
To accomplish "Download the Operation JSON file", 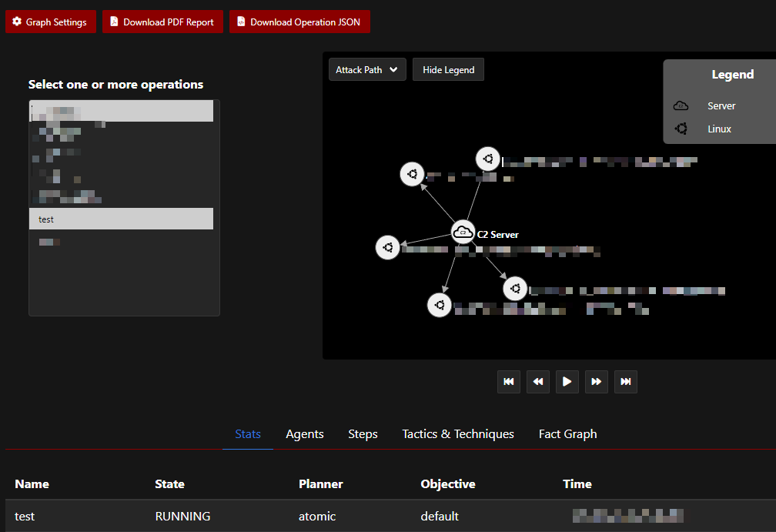I will click(x=299, y=22).
